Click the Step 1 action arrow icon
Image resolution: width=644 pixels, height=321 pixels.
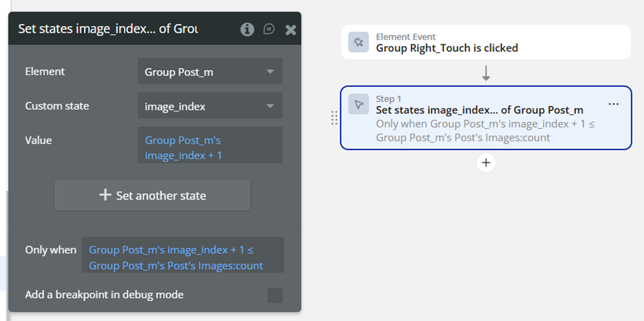tap(358, 105)
